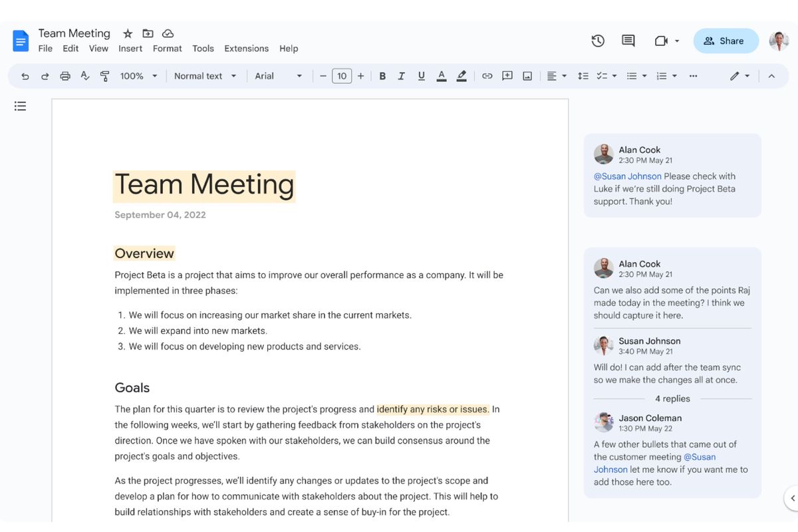Expand the Normal text style dropdown
The height and width of the screenshot is (532, 798).
click(x=205, y=76)
